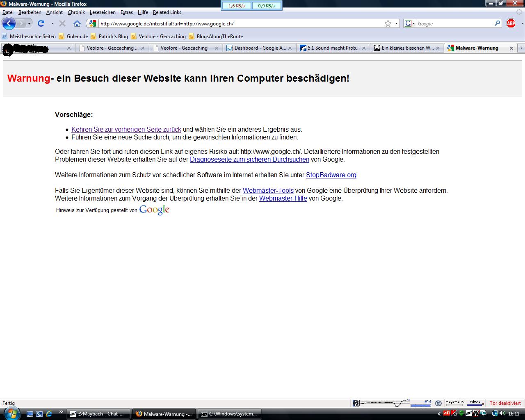Open the Chronik menu
Screen dimensions: 525x420
[x=76, y=12]
